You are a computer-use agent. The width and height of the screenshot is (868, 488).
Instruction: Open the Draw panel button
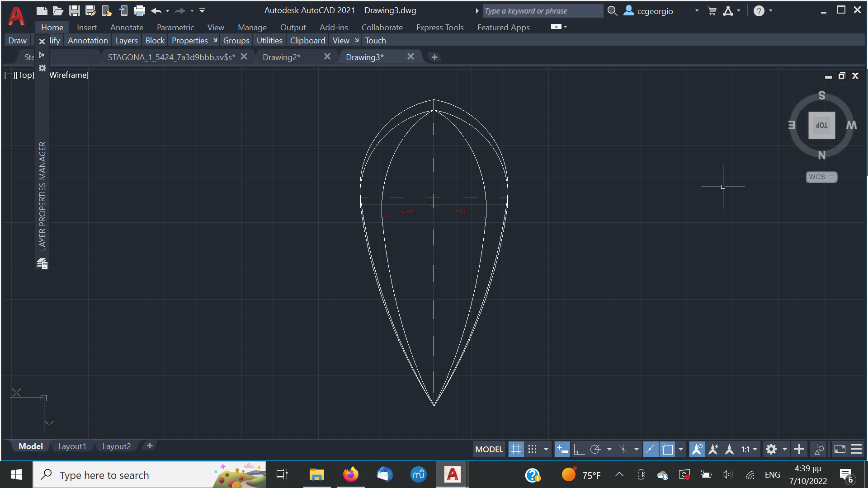click(x=17, y=40)
